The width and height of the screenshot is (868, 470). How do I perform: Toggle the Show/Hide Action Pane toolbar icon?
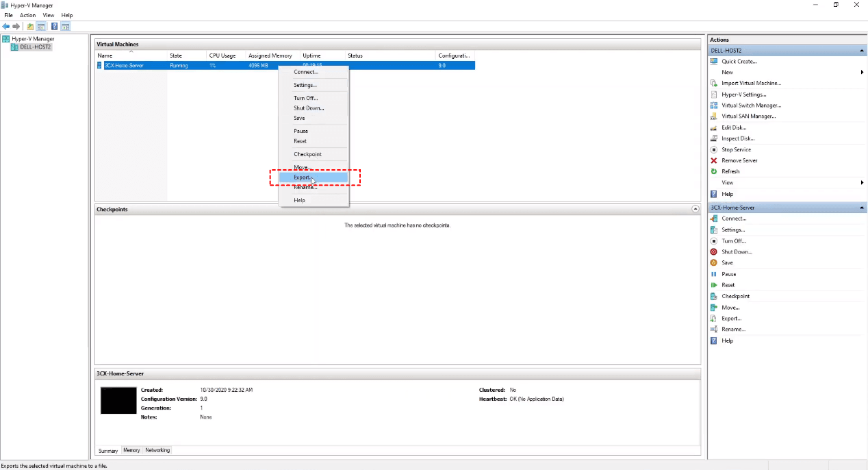[x=66, y=27]
